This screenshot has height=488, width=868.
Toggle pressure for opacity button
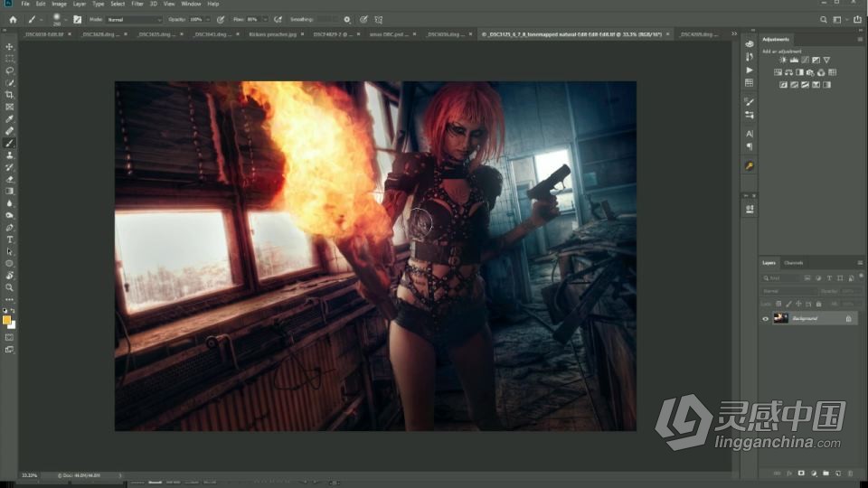click(x=221, y=19)
